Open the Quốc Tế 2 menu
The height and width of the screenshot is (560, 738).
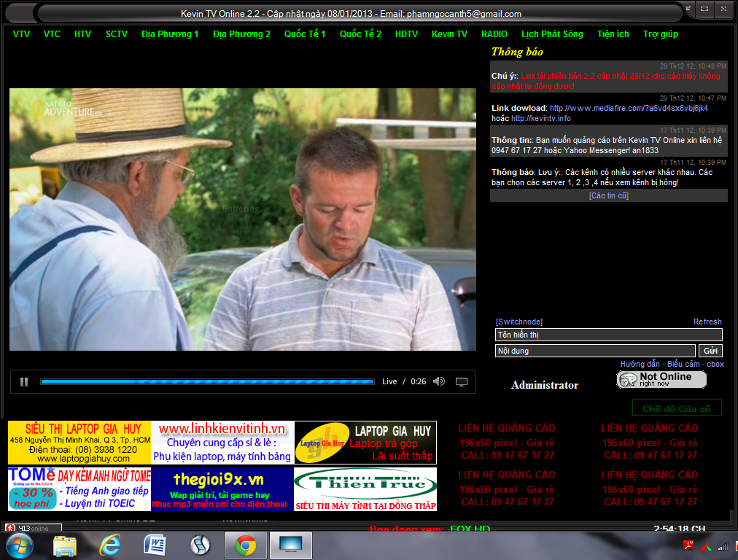tap(360, 34)
